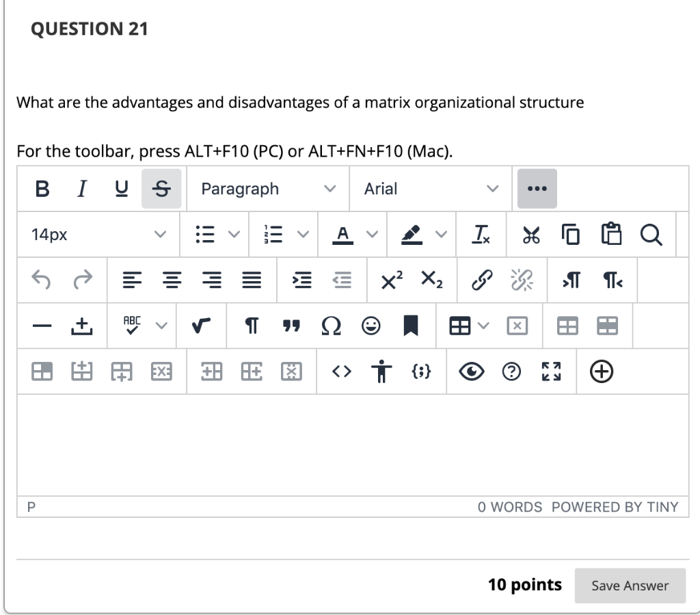Open search and replace
This screenshot has height=615, width=700.
pyautogui.click(x=651, y=235)
